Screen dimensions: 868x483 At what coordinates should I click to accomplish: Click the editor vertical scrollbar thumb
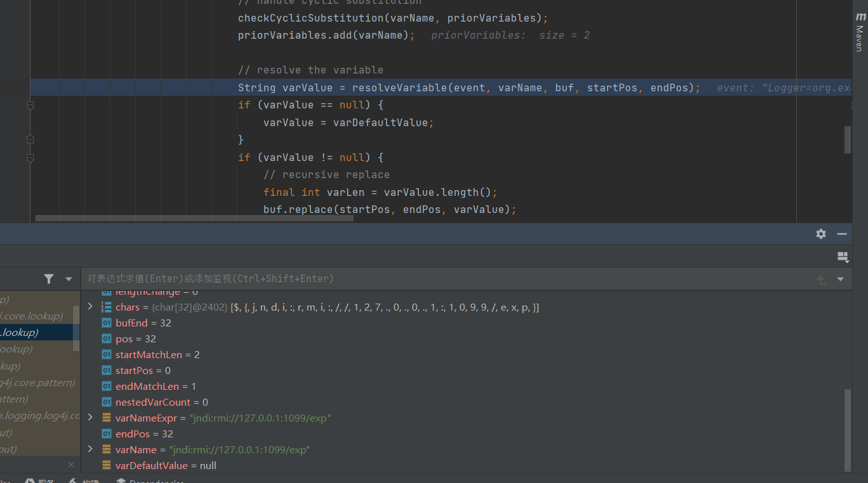click(x=848, y=140)
